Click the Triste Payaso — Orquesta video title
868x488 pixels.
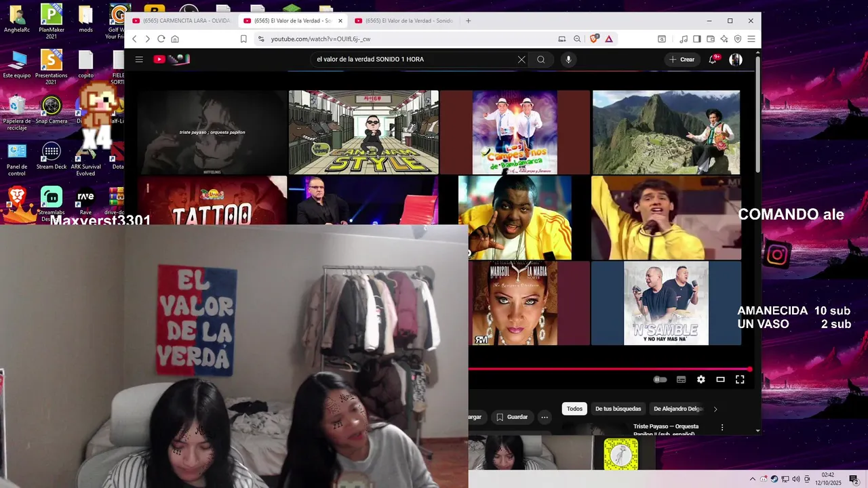pos(666,430)
